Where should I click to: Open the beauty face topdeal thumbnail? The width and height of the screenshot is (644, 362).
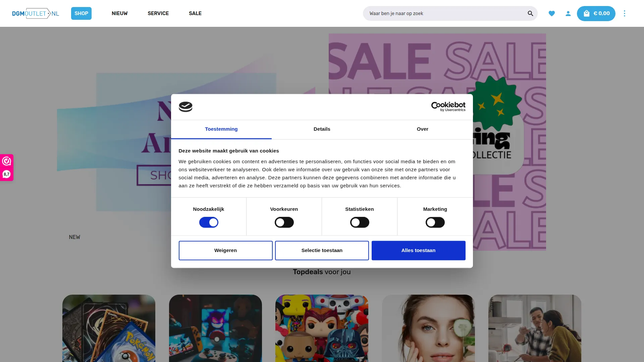(x=428, y=328)
